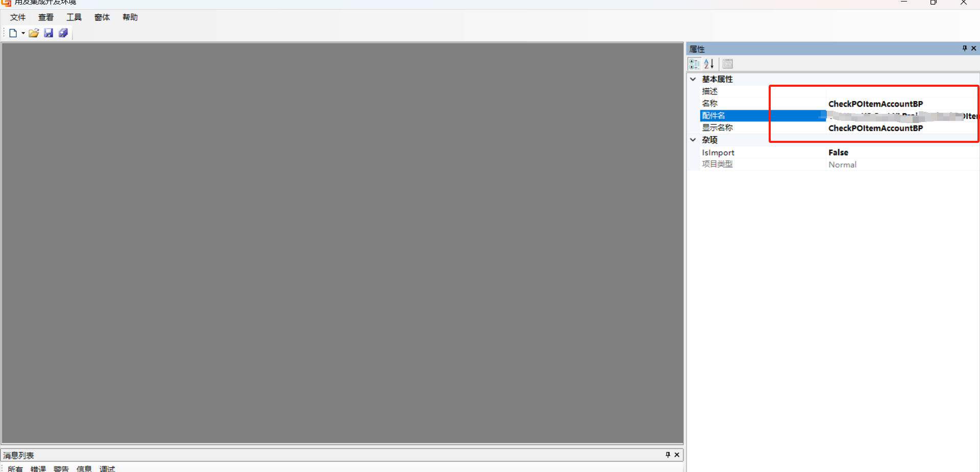Viewport: 980px width, 472px height.
Task: Collapse the 基本属性 category
Action: [693, 79]
